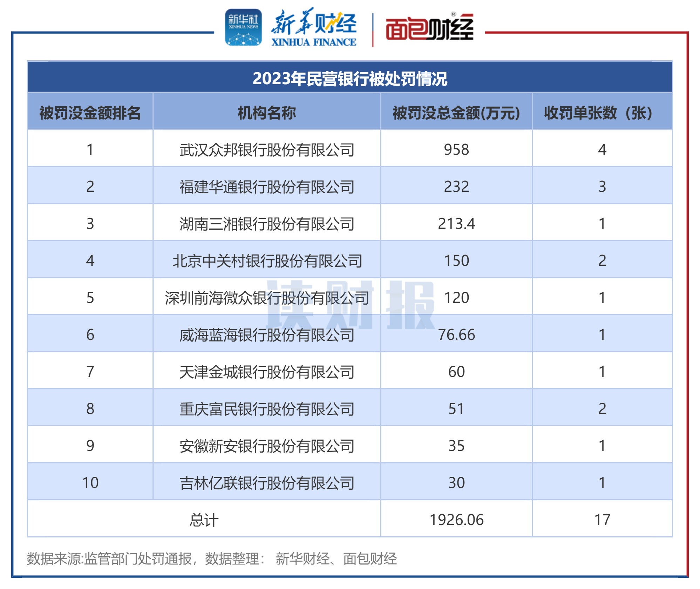Select the 收罚单张数 column header
The image size is (700, 589).
602,113
